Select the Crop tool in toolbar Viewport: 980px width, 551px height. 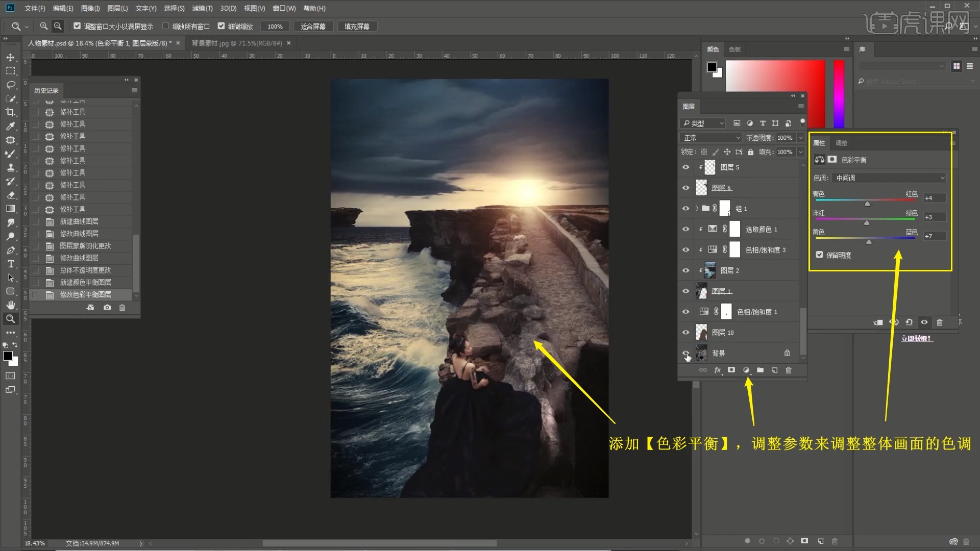(x=10, y=112)
